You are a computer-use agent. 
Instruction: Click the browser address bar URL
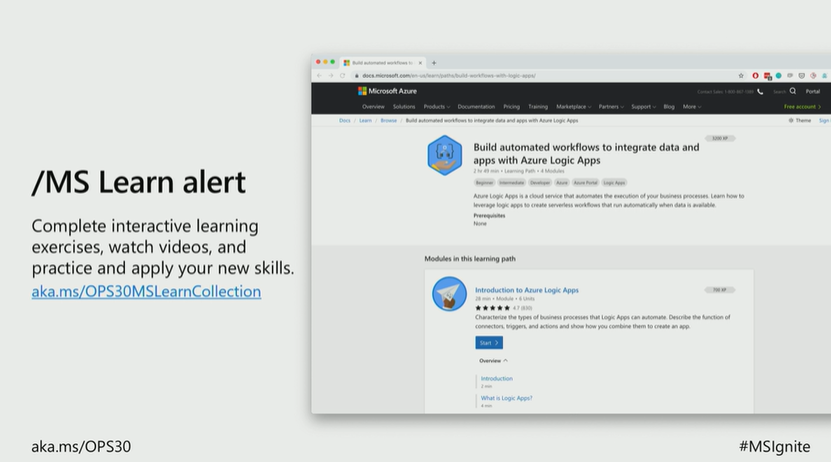pos(449,76)
